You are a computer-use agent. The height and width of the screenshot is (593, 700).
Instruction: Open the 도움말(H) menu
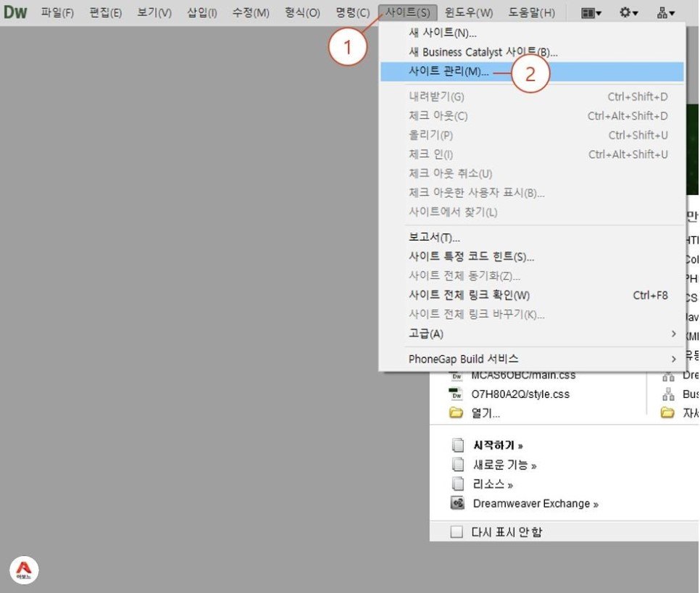[x=532, y=13]
